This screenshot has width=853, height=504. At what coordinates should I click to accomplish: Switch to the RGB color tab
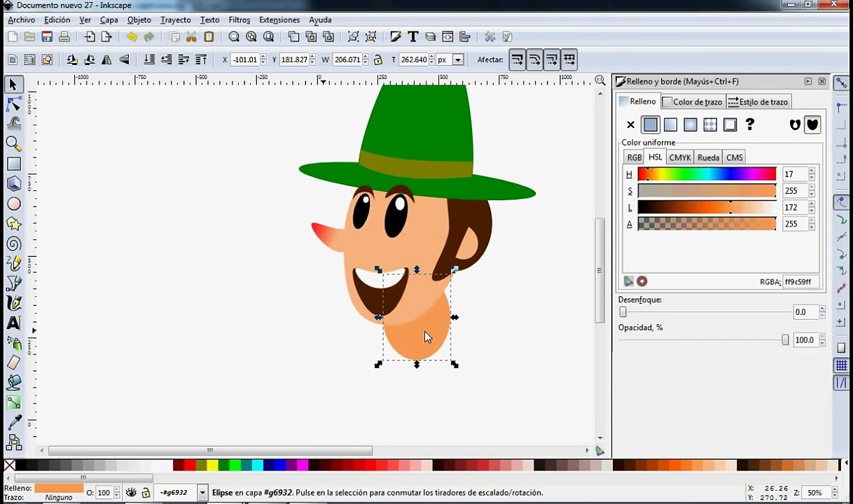coord(634,157)
